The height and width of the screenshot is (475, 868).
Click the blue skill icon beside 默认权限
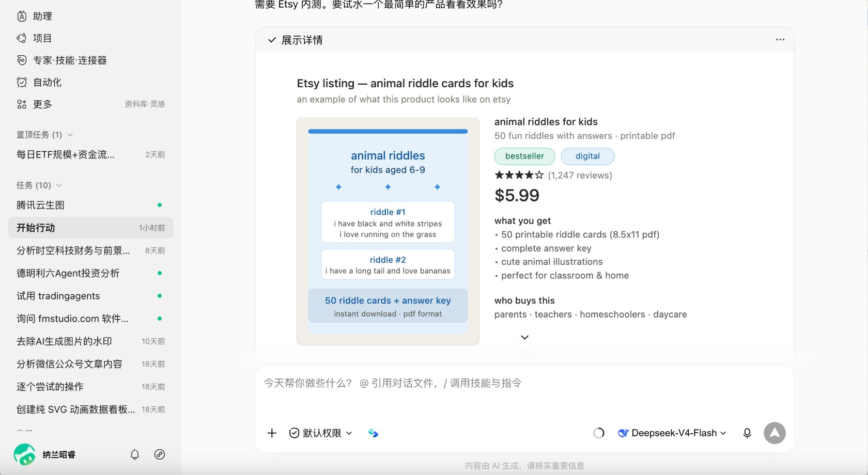(373, 433)
